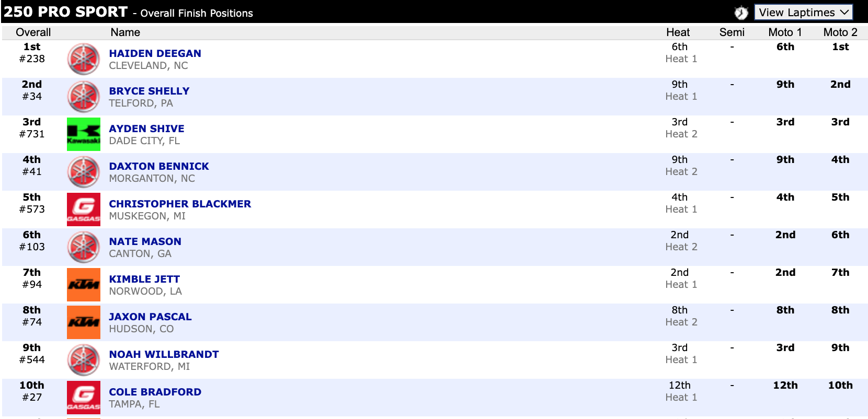Click the Moto 2 column header

point(840,32)
